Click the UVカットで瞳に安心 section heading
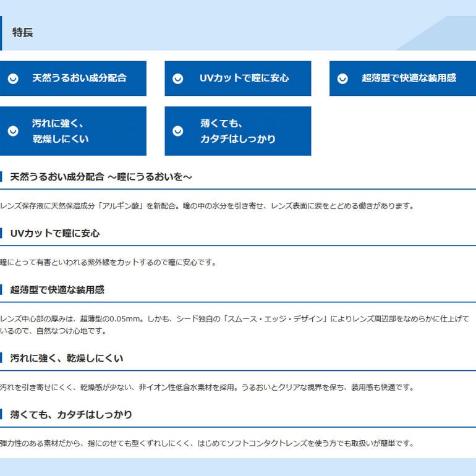476x476 pixels. coord(55,234)
